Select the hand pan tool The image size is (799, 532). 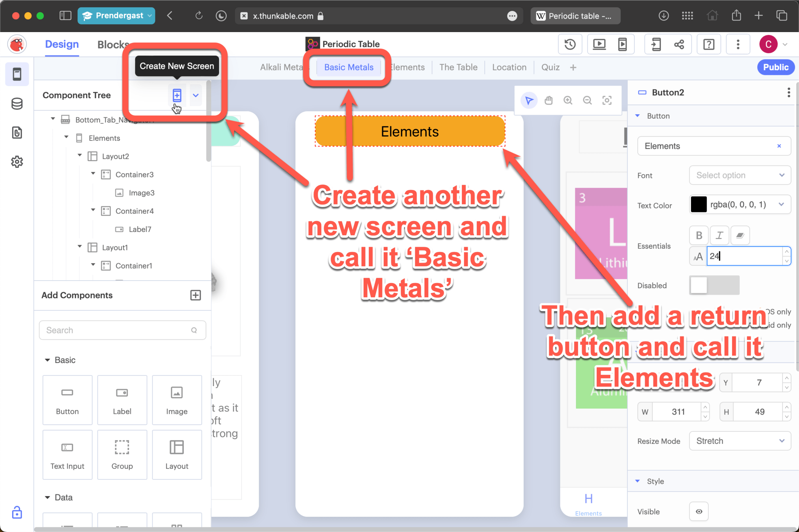click(x=549, y=100)
